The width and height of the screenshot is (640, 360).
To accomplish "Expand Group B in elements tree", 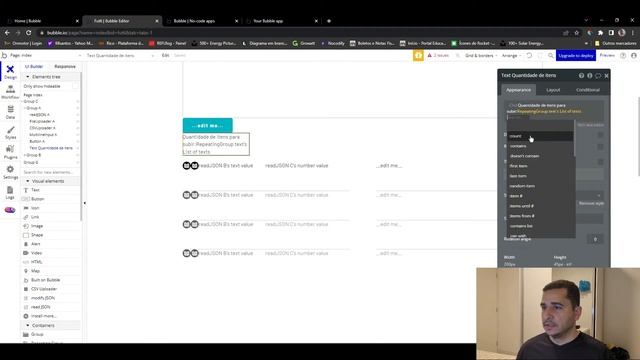I will coord(25,155).
